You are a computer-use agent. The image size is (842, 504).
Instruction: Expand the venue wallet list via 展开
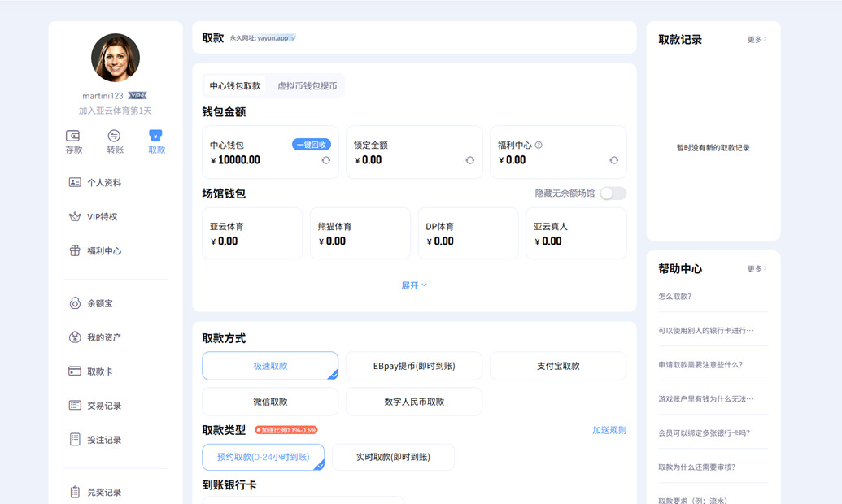pyautogui.click(x=414, y=285)
